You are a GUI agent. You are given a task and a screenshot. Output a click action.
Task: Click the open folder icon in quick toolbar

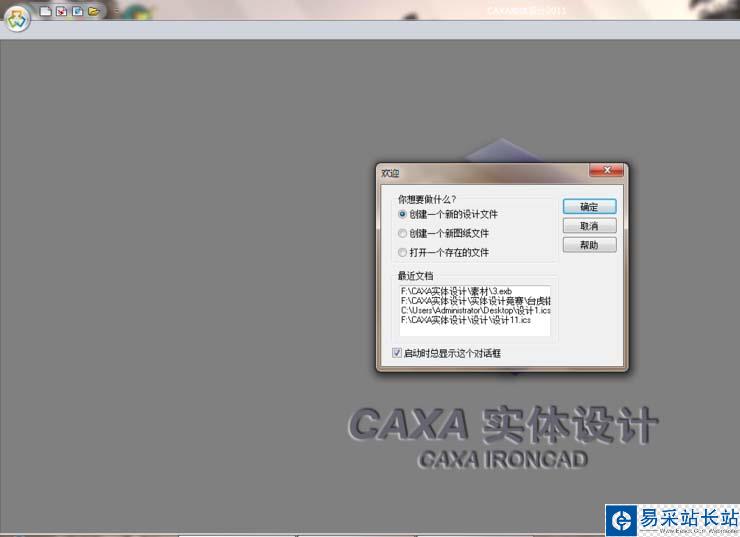tap(93, 11)
